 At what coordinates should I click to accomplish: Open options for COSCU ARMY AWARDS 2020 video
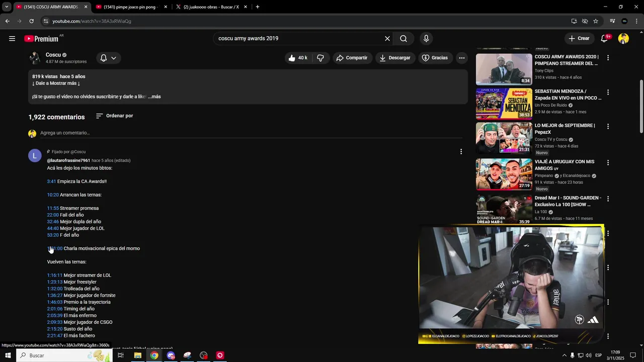tap(608, 58)
